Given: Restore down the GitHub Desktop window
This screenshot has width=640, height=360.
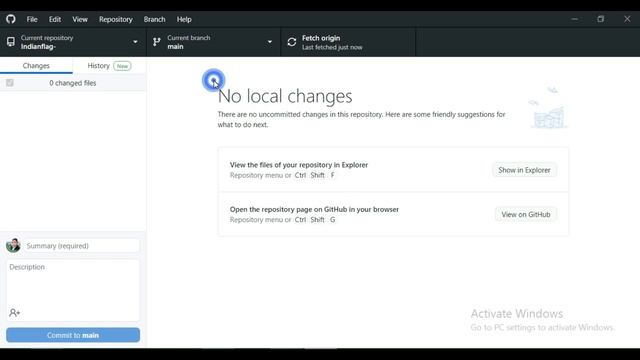Looking at the screenshot, I should coord(600,19).
